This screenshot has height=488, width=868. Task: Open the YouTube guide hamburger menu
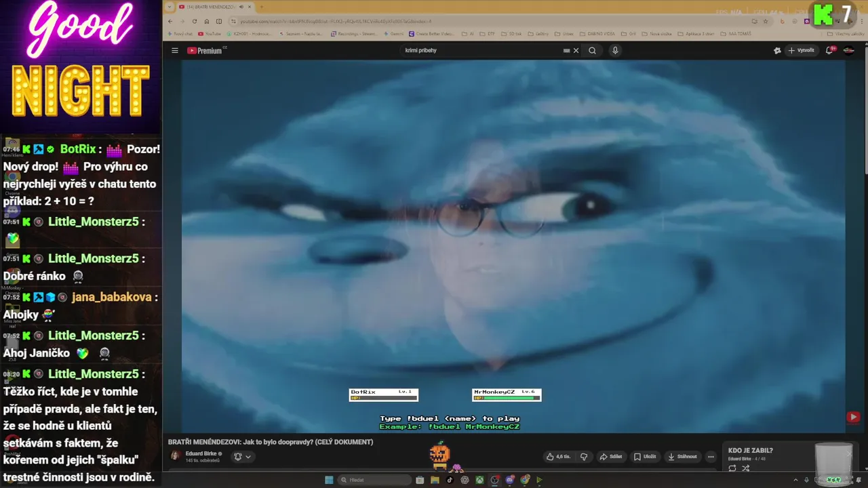[174, 51]
